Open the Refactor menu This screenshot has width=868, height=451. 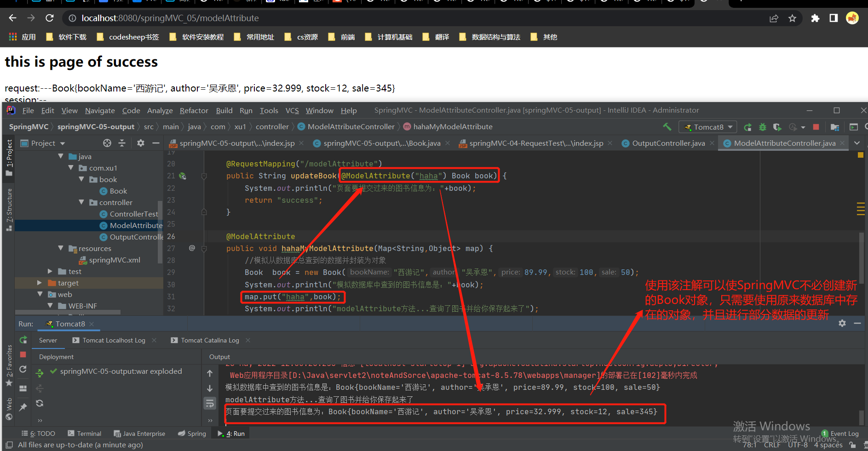194,110
